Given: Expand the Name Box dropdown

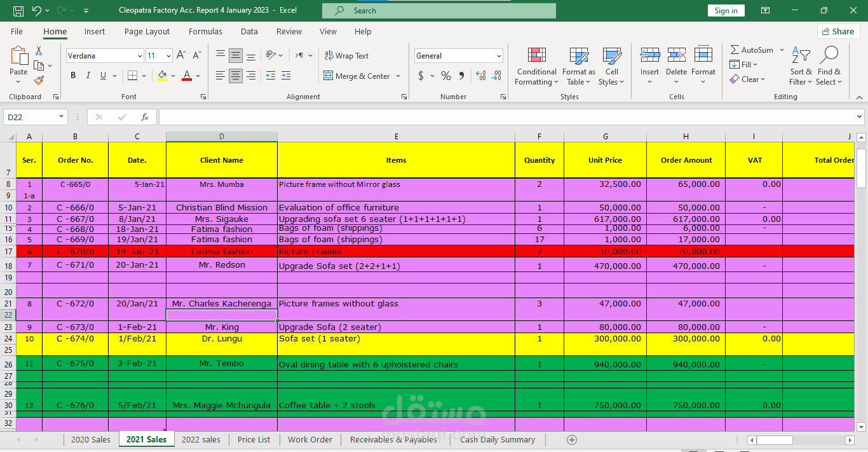Looking at the screenshot, I should point(62,117).
